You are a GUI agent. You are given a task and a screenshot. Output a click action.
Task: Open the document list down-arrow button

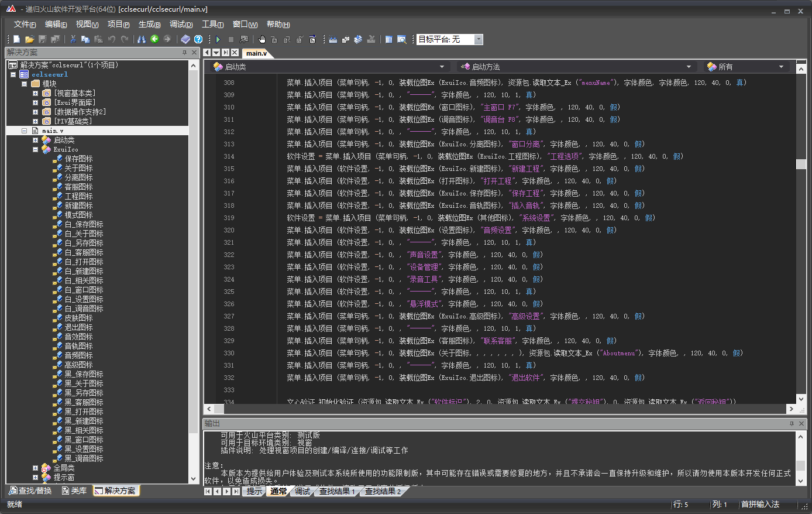pyautogui.click(x=216, y=53)
